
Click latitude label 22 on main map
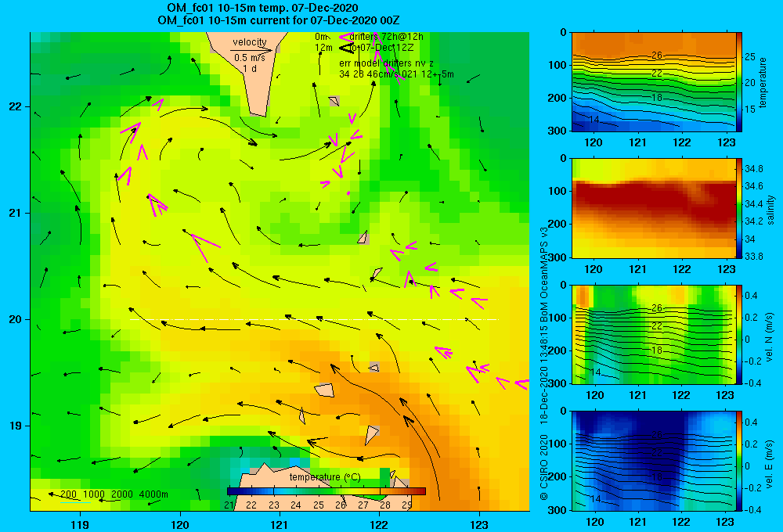[x=15, y=107]
